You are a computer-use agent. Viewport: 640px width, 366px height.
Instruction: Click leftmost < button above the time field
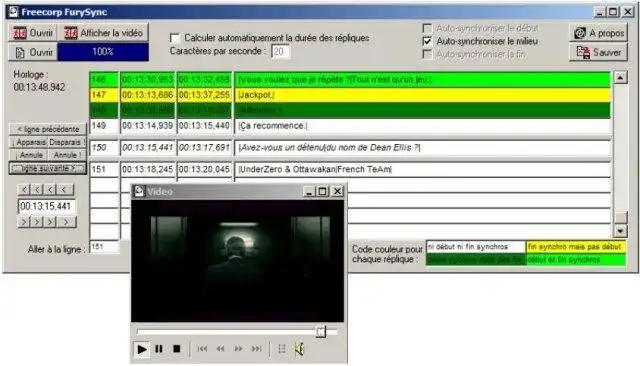pos(24,189)
